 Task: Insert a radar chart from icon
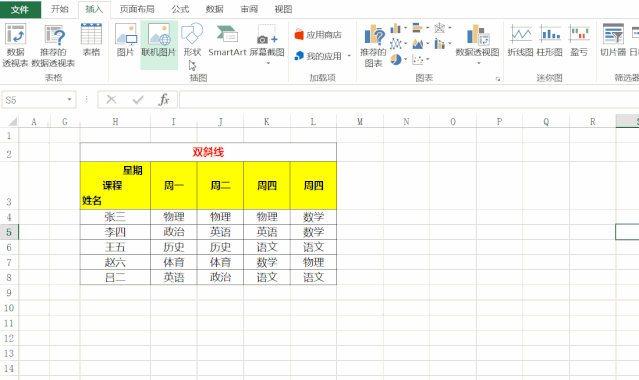click(x=440, y=28)
